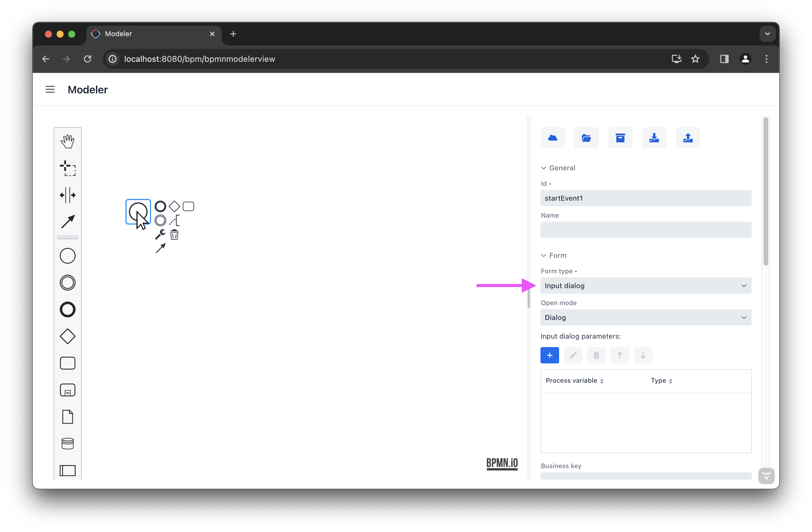Image resolution: width=812 pixels, height=532 pixels.
Task: Click the cloud deploy button
Action: pyautogui.click(x=552, y=138)
